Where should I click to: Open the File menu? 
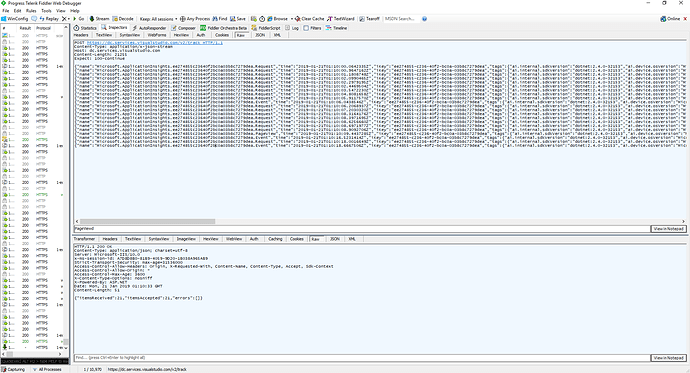click(x=6, y=11)
